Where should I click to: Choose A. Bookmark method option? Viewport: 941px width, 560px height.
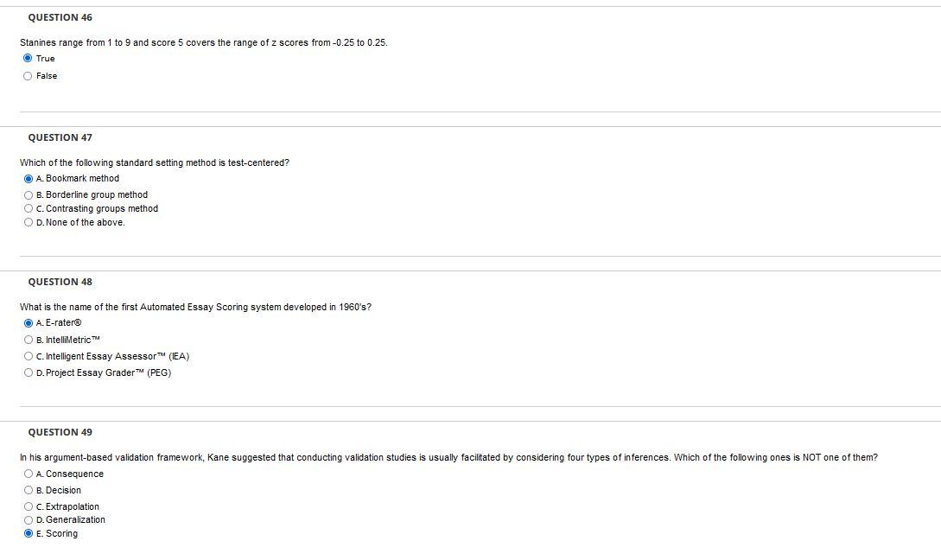click(29, 178)
